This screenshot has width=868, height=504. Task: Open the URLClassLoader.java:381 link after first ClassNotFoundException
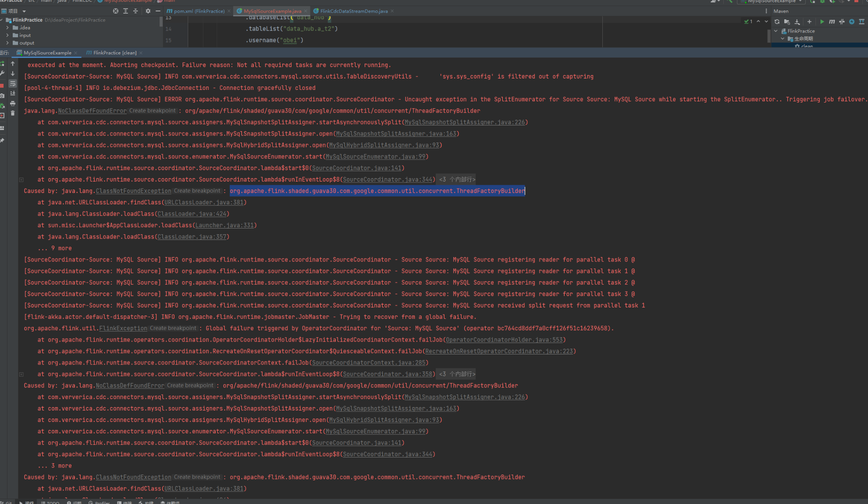tap(204, 202)
